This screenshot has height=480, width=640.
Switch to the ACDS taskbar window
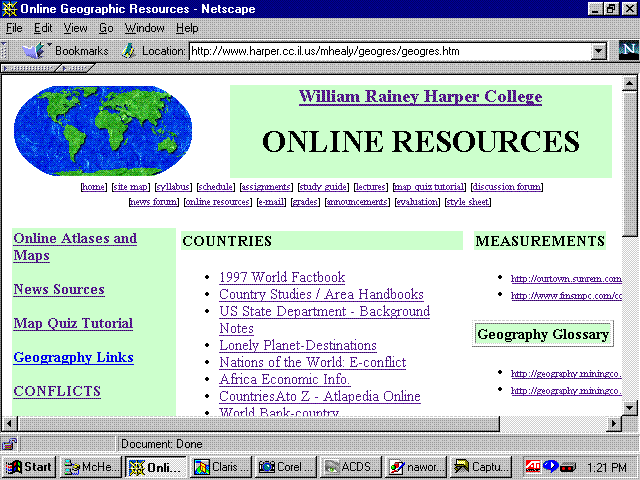pos(350,467)
